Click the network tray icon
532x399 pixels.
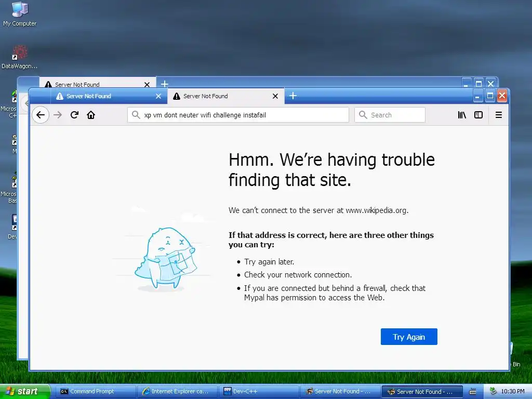[493, 391]
